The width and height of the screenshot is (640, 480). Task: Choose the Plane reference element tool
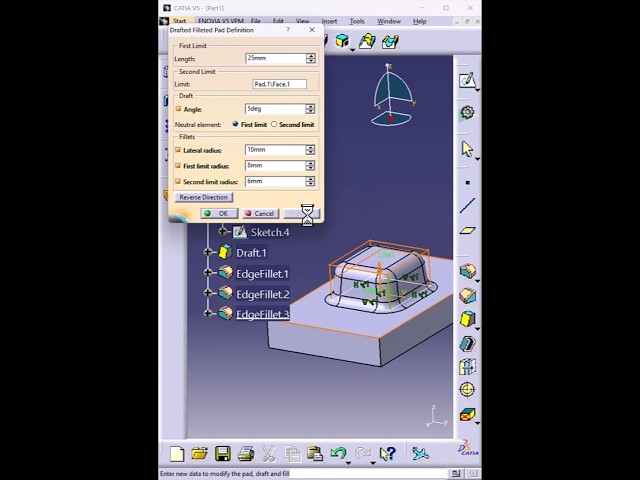point(467,231)
